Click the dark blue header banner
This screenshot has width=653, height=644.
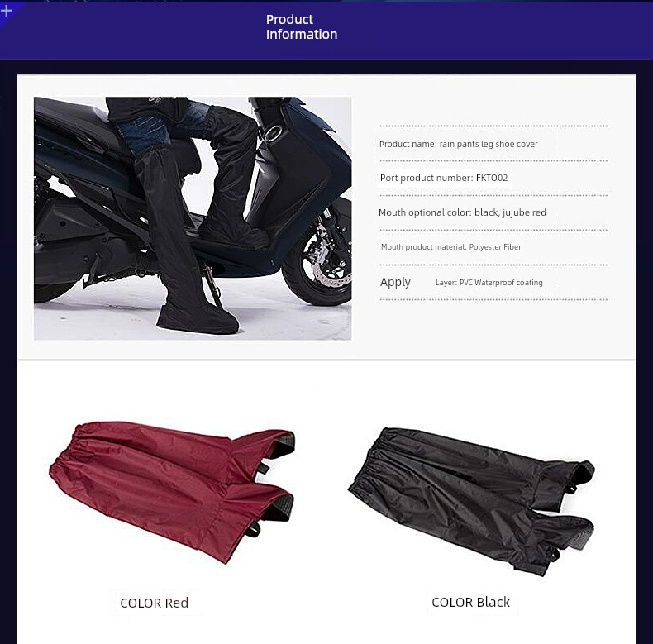pyautogui.click(x=326, y=30)
